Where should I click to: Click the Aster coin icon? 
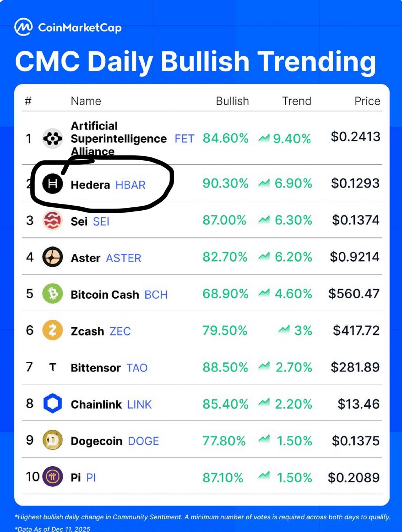coord(53,257)
